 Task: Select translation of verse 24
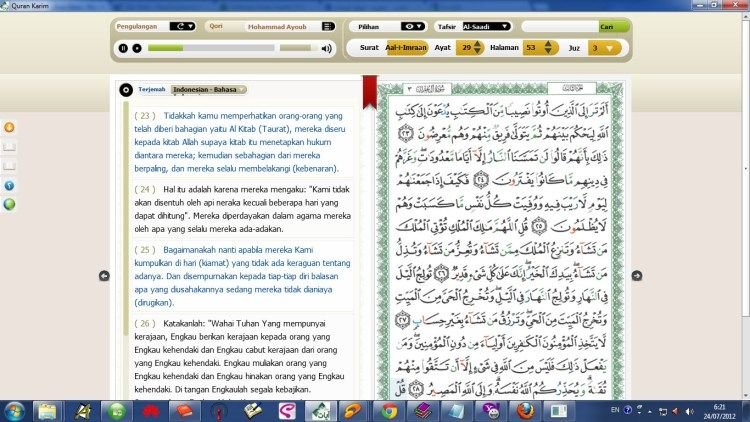(x=243, y=209)
